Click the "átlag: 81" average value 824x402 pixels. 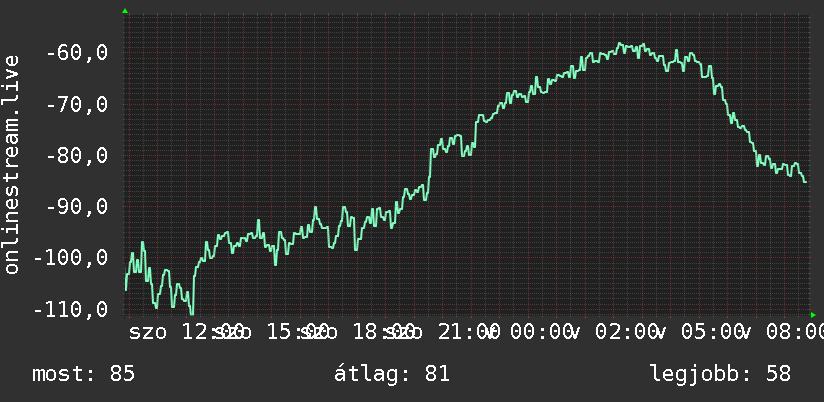point(392,374)
